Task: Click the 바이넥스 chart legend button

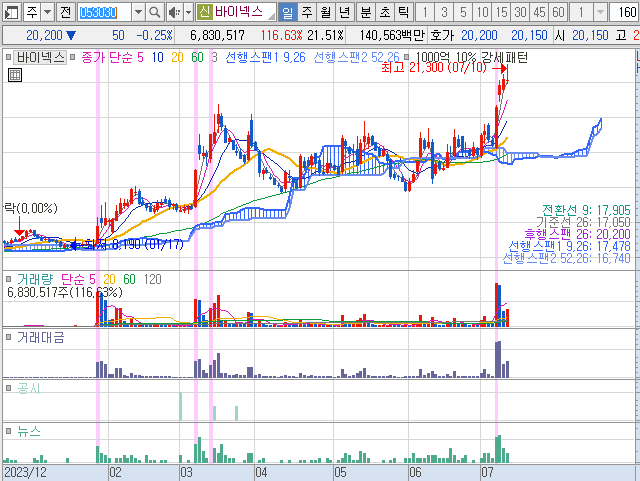Action: 40,57
